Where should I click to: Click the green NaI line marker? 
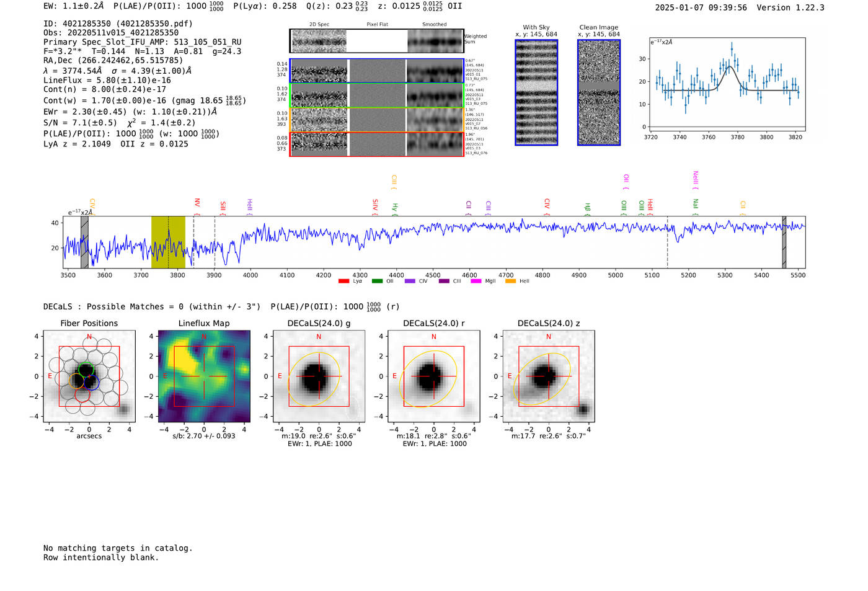point(695,207)
